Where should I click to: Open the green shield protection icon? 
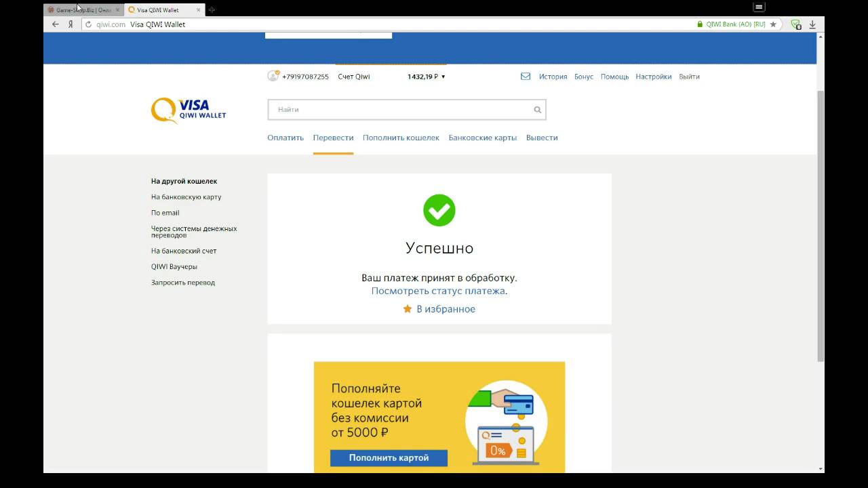[796, 24]
